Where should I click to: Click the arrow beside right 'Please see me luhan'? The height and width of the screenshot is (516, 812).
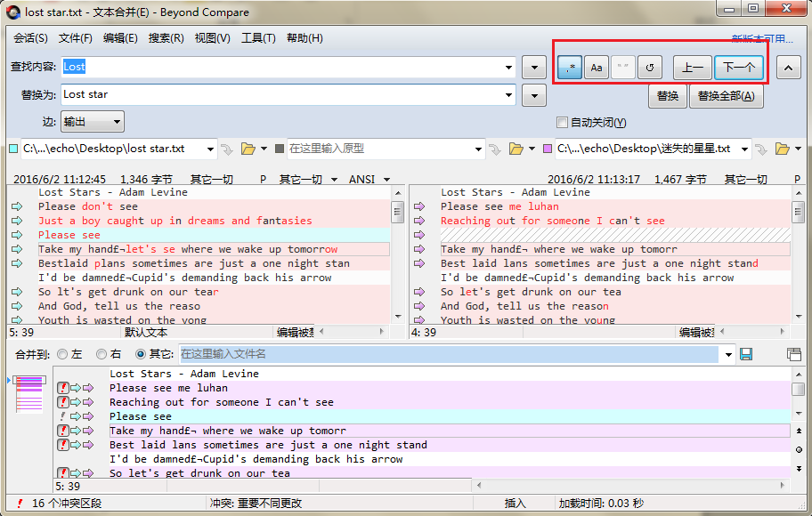click(419, 206)
